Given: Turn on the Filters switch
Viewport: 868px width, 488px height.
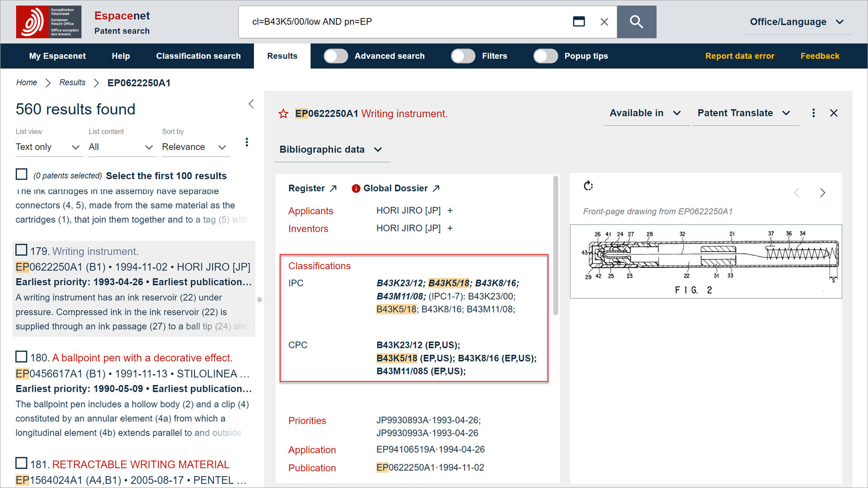Looking at the screenshot, I should 463,56.
